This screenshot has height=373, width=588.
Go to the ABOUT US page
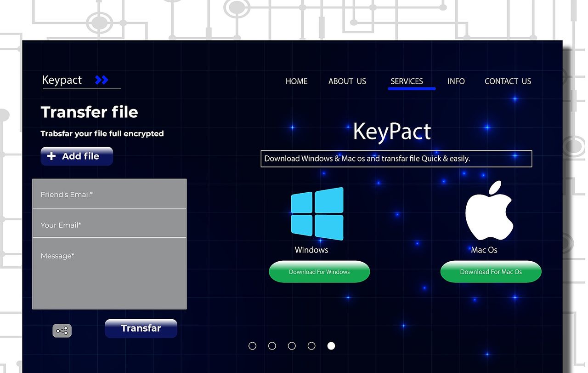coord(347,81)
